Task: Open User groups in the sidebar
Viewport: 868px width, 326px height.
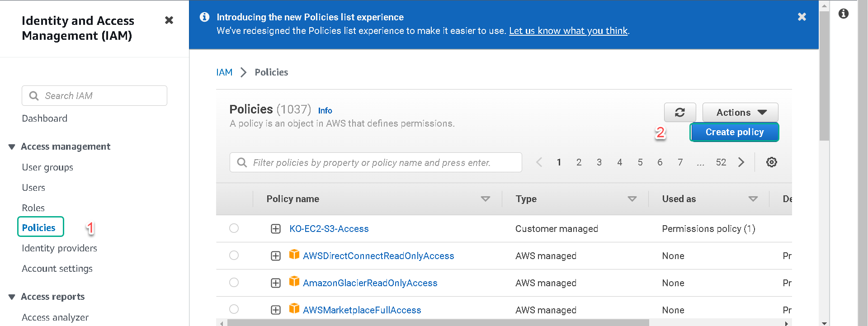Action: click(47, 167)
